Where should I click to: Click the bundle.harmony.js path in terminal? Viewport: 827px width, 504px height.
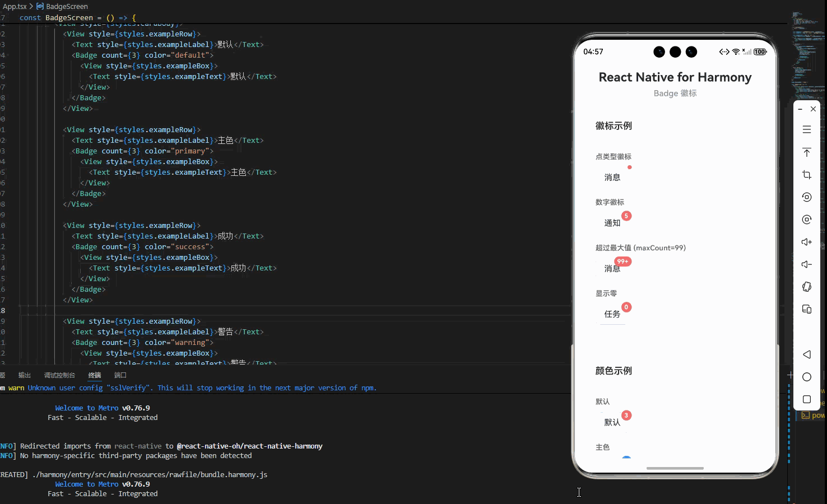tap(150, 475)
